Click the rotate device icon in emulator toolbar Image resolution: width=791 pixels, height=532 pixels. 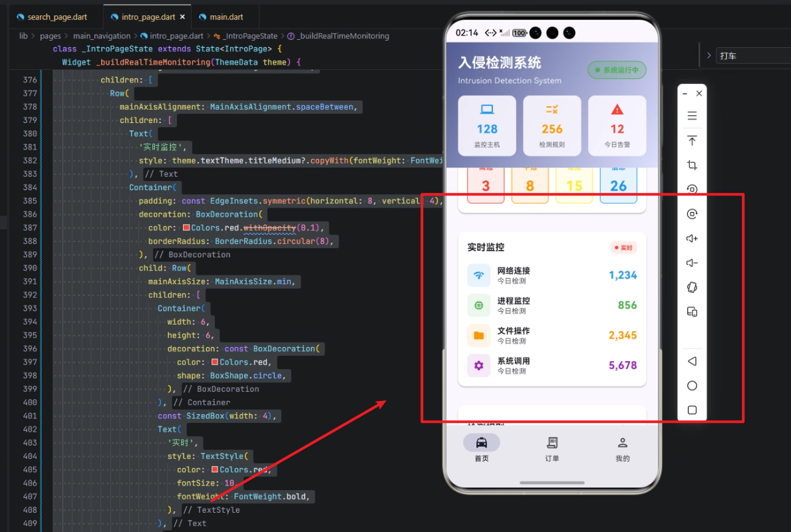(692, 287)
